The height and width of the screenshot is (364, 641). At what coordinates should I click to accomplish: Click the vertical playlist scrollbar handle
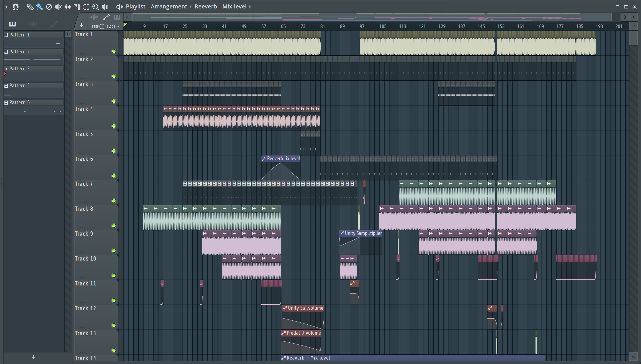click(x=633, y=38)
